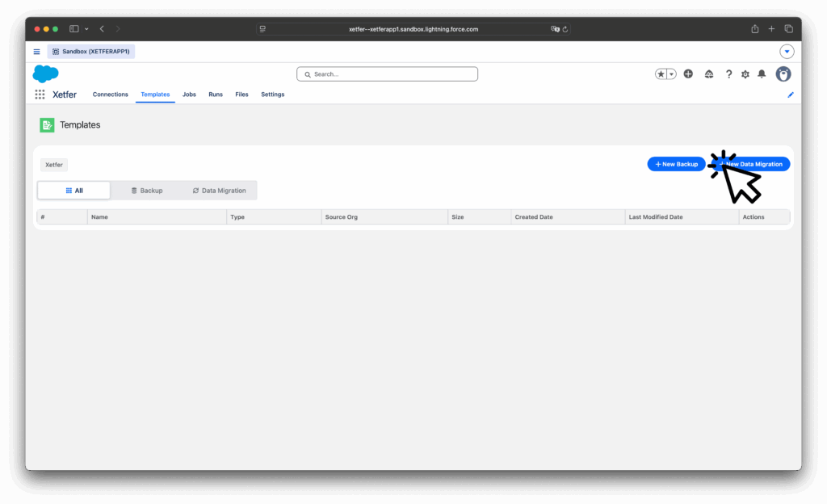Click the global create plus icon

pos(688,74)
